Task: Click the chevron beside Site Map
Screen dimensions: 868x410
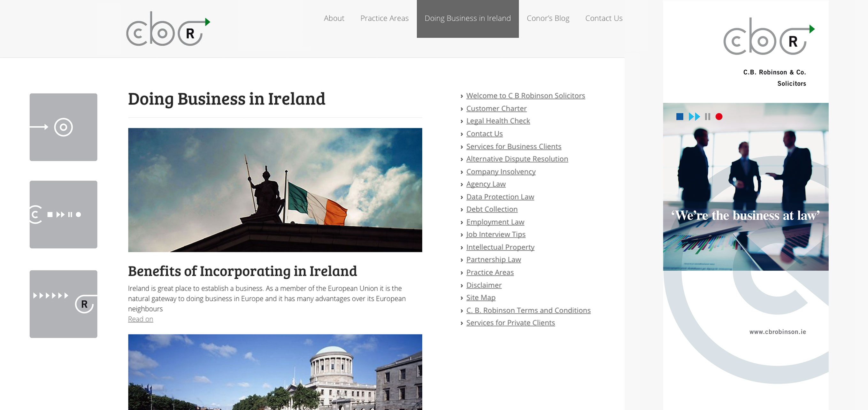Action: click(x=462, y=298)
